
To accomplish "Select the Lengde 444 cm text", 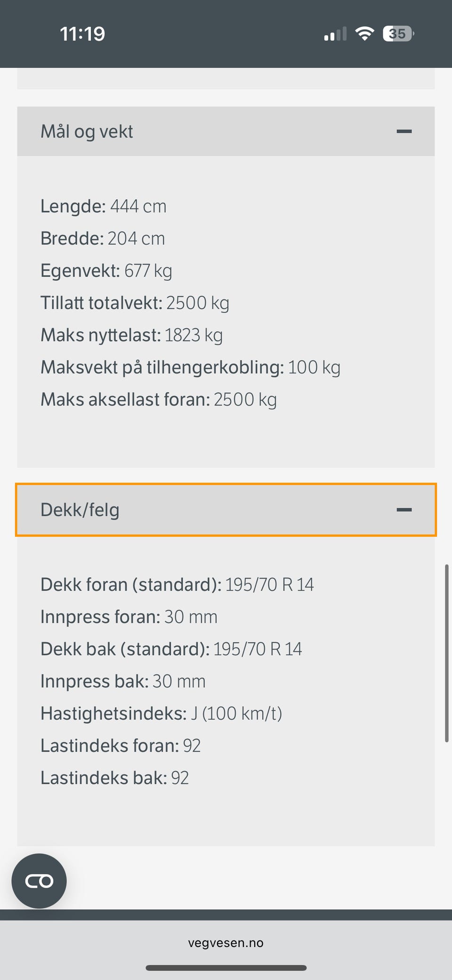I will pyautogui.click(x=104, y=206).
